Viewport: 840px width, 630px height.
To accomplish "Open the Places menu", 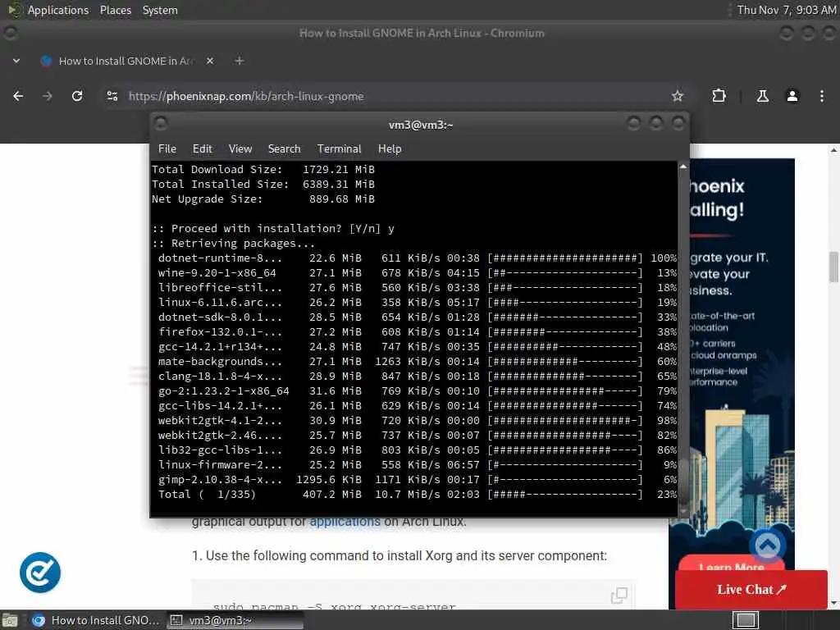I will (115, 10).
